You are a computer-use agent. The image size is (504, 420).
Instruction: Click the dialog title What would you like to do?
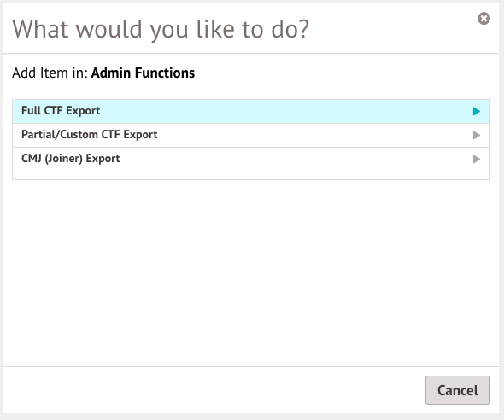tap(161, 29)
